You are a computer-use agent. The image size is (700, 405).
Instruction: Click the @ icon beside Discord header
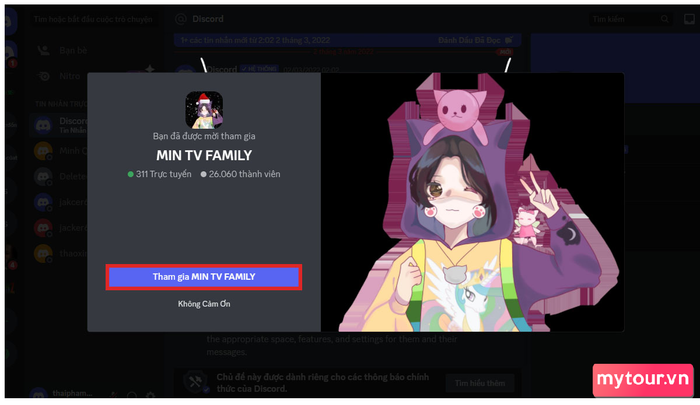coord(181,19)
